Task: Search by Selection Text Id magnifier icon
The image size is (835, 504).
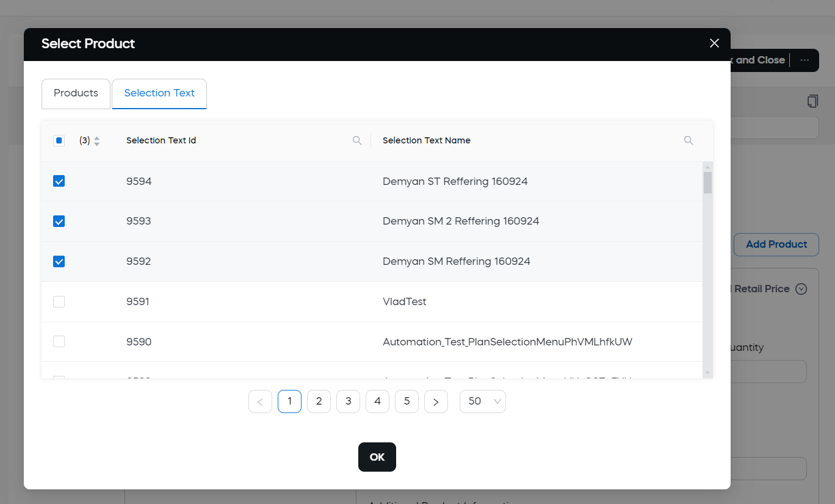Action: 358,141
